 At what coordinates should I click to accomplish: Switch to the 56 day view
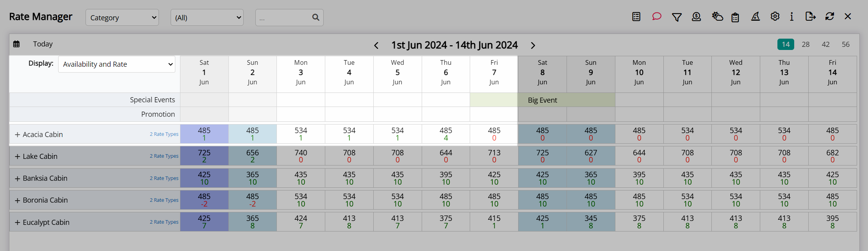pyautogui.click(x=845, y=45)
